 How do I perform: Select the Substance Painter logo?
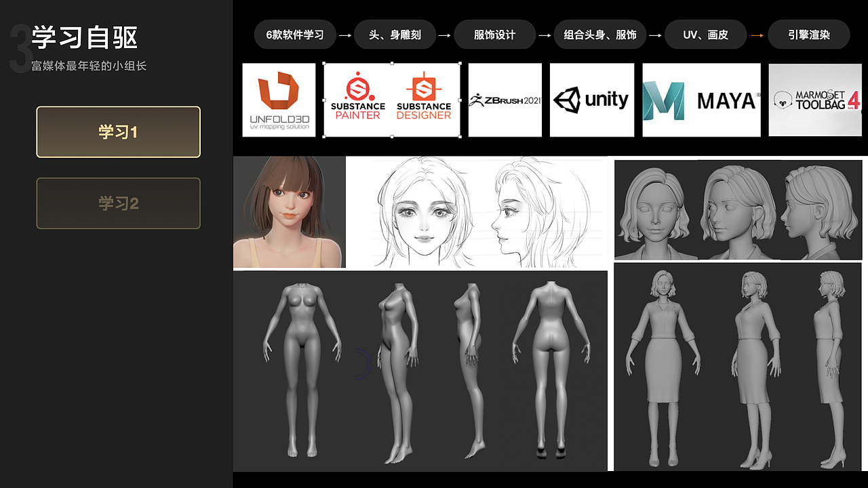tap(357, 95)
